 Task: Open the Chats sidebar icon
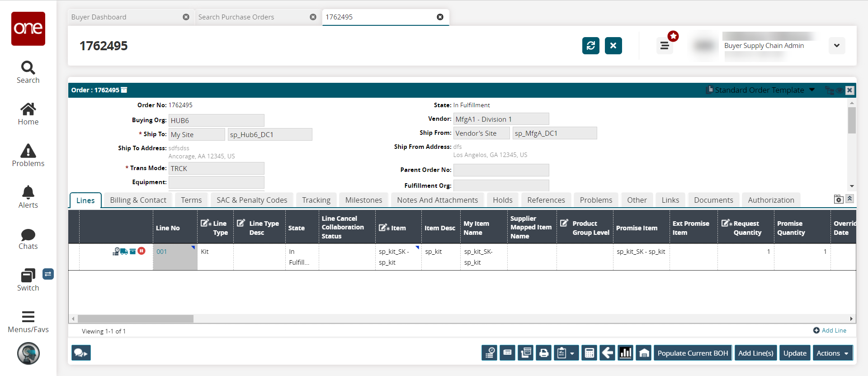pos(28,239)
